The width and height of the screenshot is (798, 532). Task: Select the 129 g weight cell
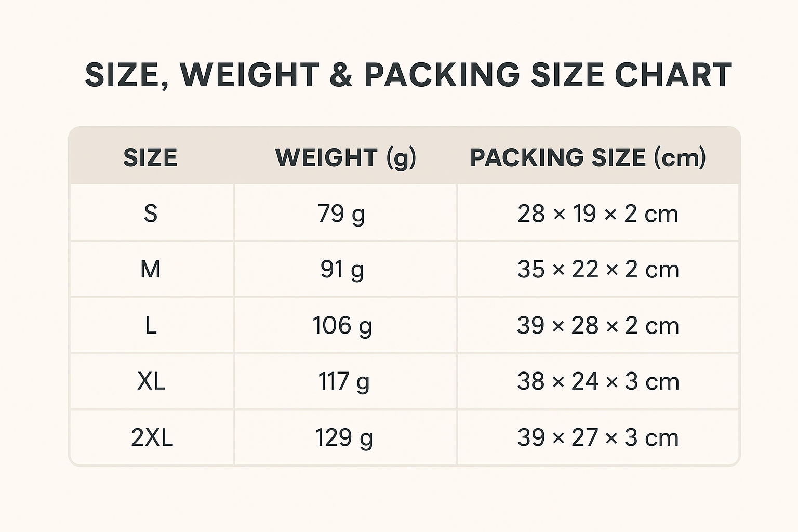(x=344, y=438)
